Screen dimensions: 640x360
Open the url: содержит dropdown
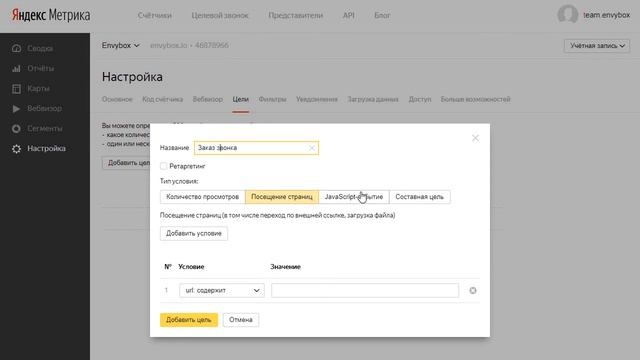(222, 291)
